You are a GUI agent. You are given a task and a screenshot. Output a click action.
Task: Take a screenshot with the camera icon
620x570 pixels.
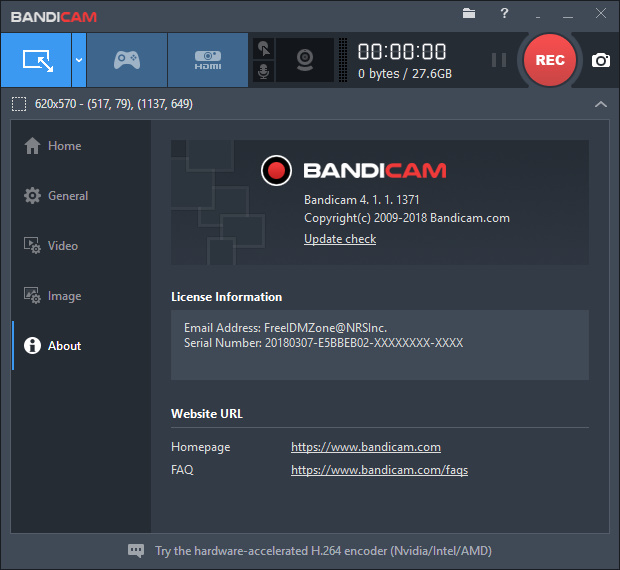pos(601,60)
